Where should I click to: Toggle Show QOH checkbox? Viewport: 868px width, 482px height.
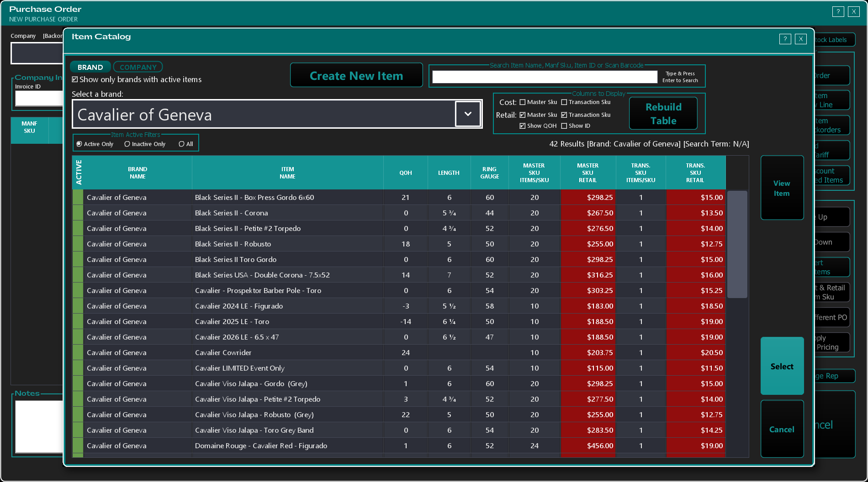pos(523,126)
